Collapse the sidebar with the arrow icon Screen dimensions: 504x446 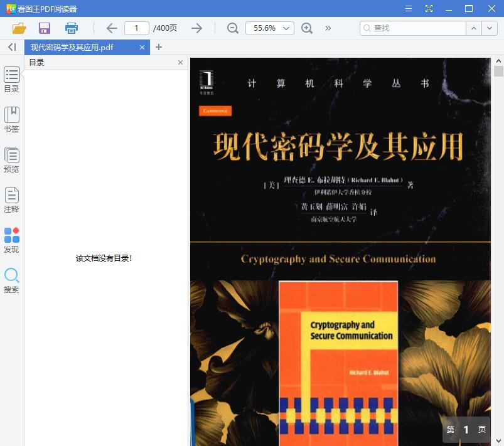click(12, 47)
